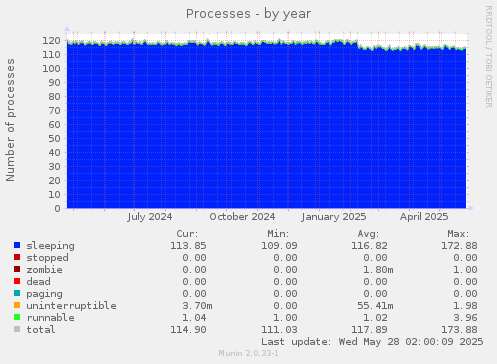
Task: Click total minimum value 111.03
Action: 279,330
